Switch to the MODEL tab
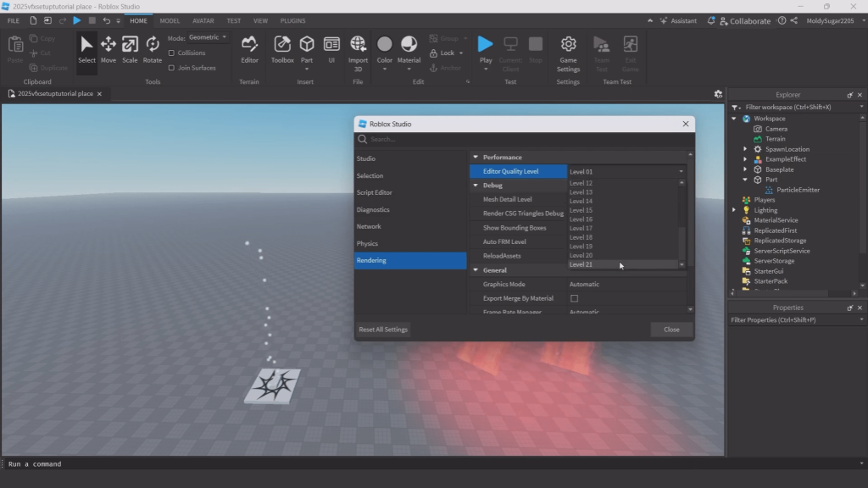 pyautogui.click(x=170, y=21)
